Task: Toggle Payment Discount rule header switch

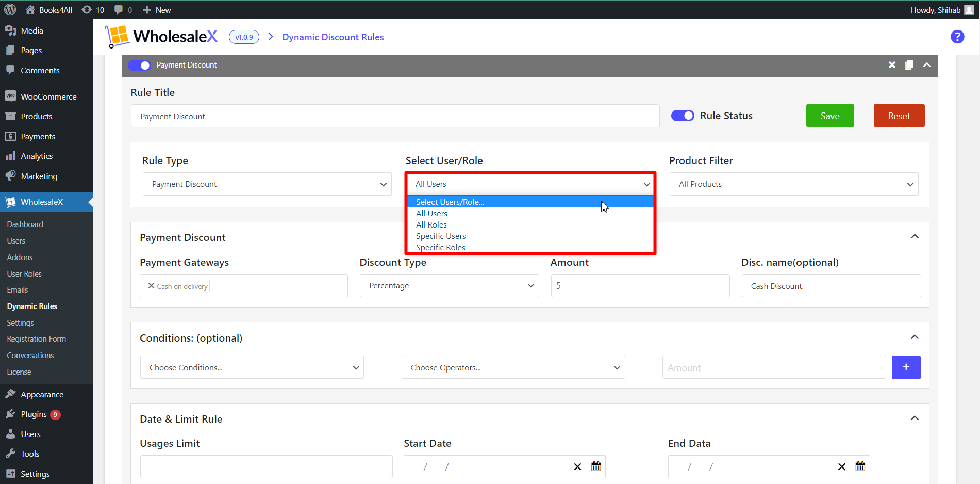Action: 139,65
